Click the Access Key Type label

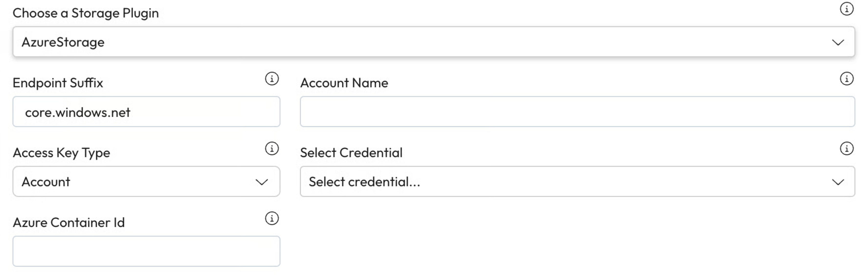[61, 153]
